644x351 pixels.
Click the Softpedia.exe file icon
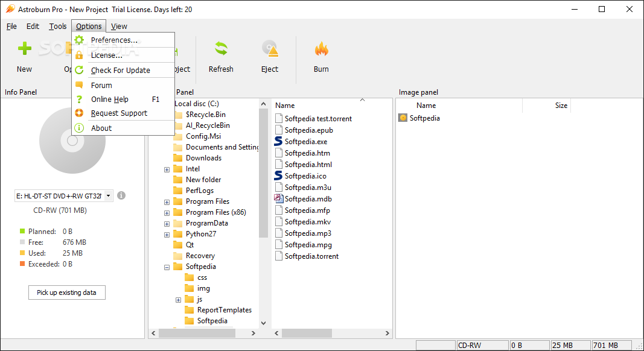(278, 141)
